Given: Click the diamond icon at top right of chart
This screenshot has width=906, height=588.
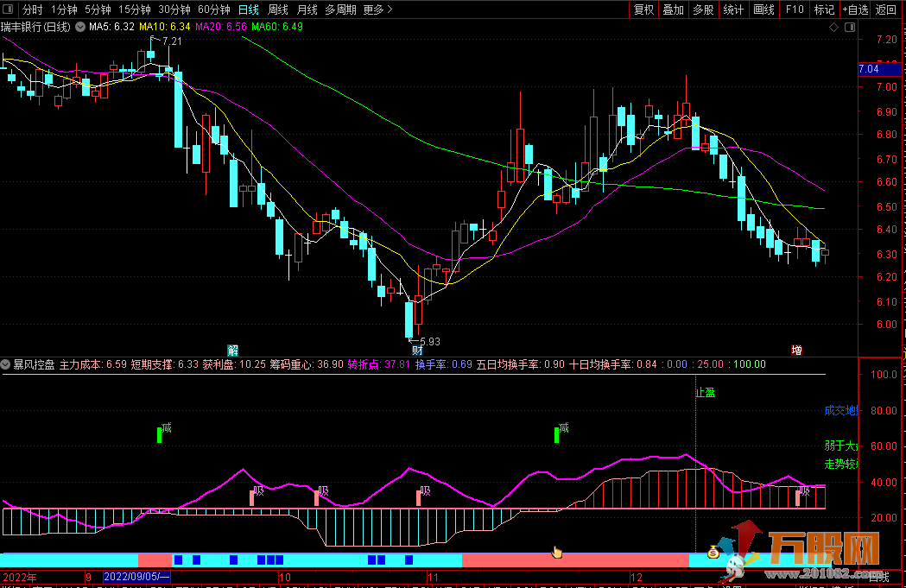Looking at the screenshot, I should (x=833, y=27).
